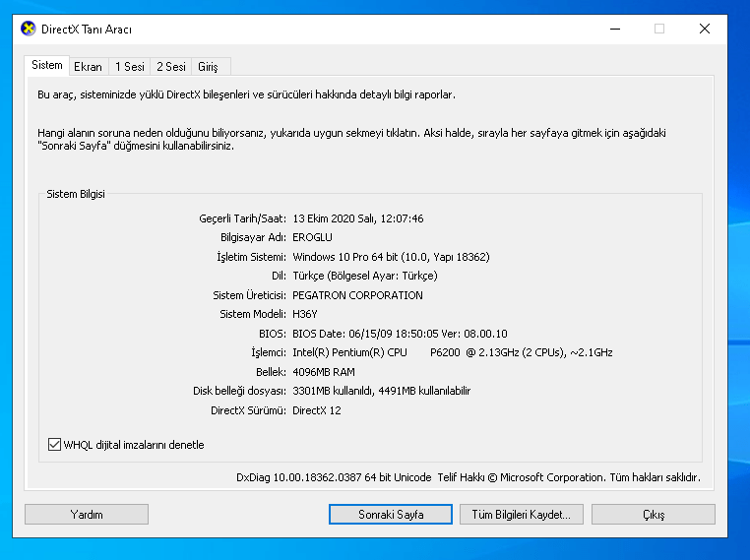The image size is (750, 560).
Task: Click the Dil label
Action: [279, 276]
